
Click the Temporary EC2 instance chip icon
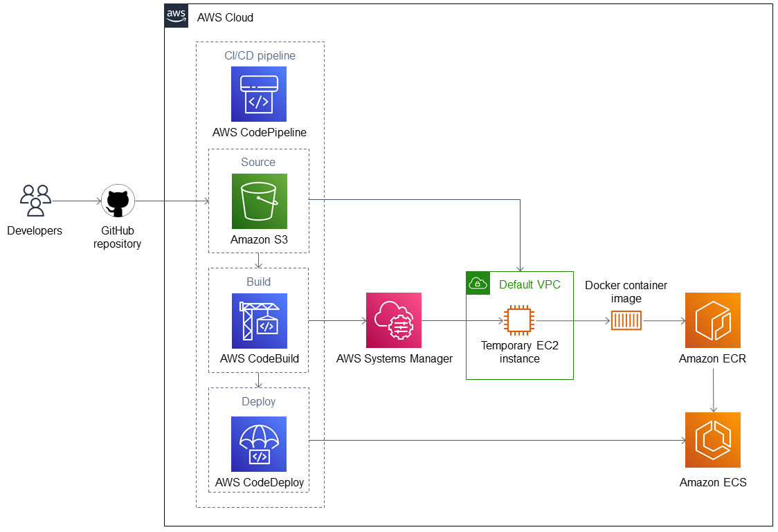click(x=519, y=320)
